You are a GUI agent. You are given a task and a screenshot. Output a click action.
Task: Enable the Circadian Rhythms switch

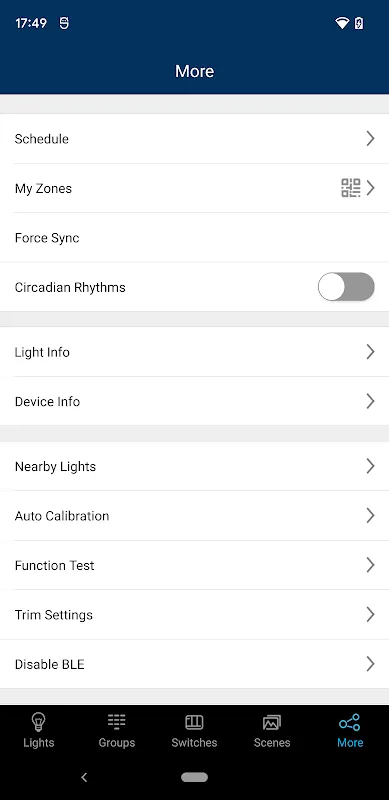coord(346,287)
